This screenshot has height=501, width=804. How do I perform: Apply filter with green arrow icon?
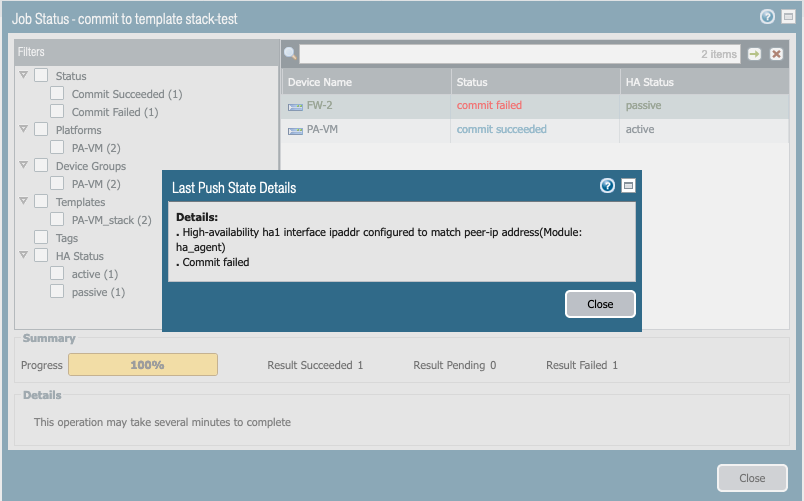tap(754, 54)
